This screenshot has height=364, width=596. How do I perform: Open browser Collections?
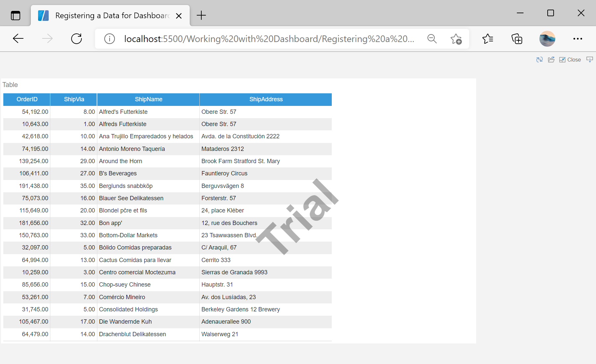click(x=517, y=39)
